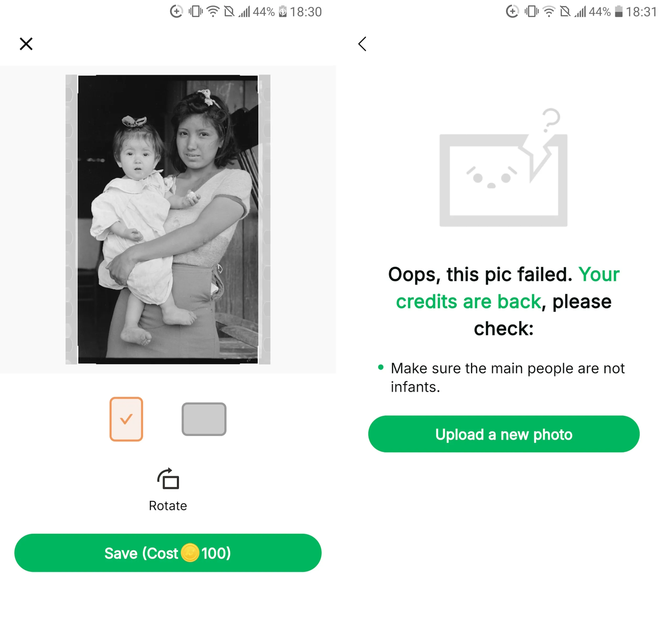Tap the battery icon in the right status bar
The width and height of the screenshot is (672, 623).
pyautogui.click(x=618, y=12)
